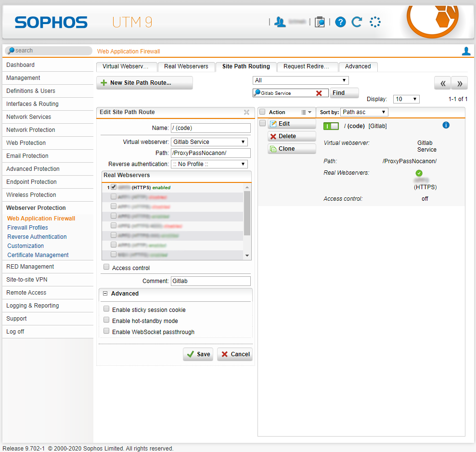Open the Customization link
This screenshot has height=452, width=476.
26,246
